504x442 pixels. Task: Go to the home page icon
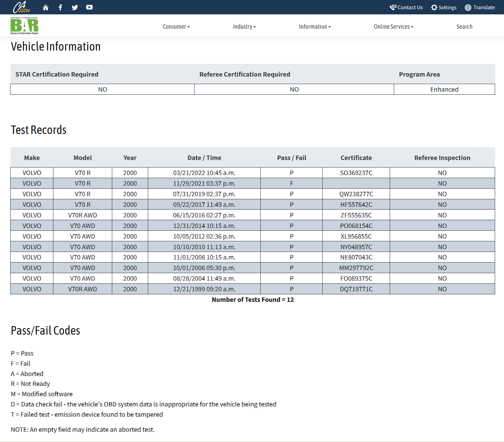46,8
